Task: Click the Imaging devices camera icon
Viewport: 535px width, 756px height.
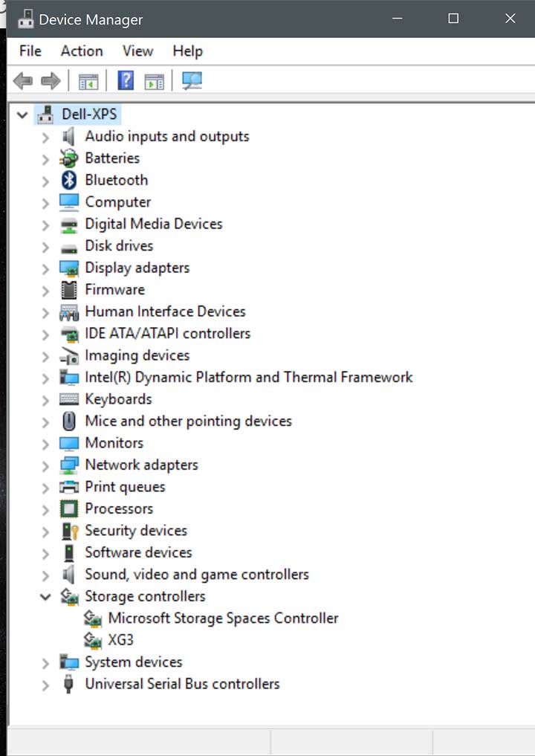Action: tap(69, 355)
